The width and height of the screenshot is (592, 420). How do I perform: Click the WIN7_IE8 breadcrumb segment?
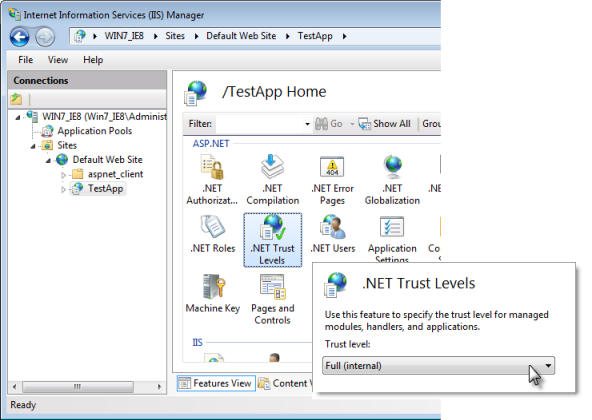click(x=124, y=36)
